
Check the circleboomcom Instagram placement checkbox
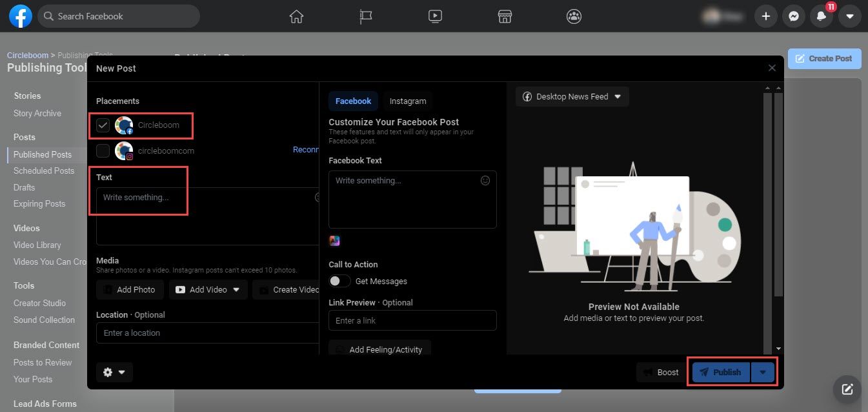(103, 151)
